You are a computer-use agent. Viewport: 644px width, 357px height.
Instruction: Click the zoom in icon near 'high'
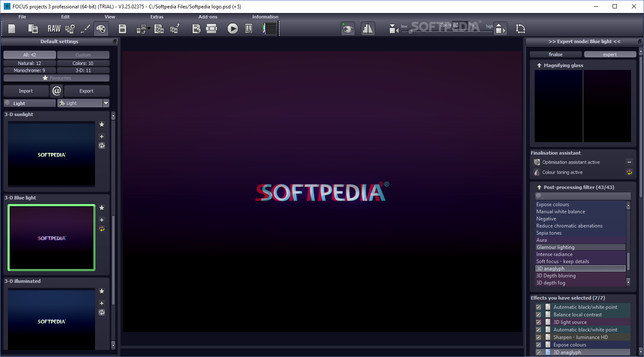click(500, 28)
